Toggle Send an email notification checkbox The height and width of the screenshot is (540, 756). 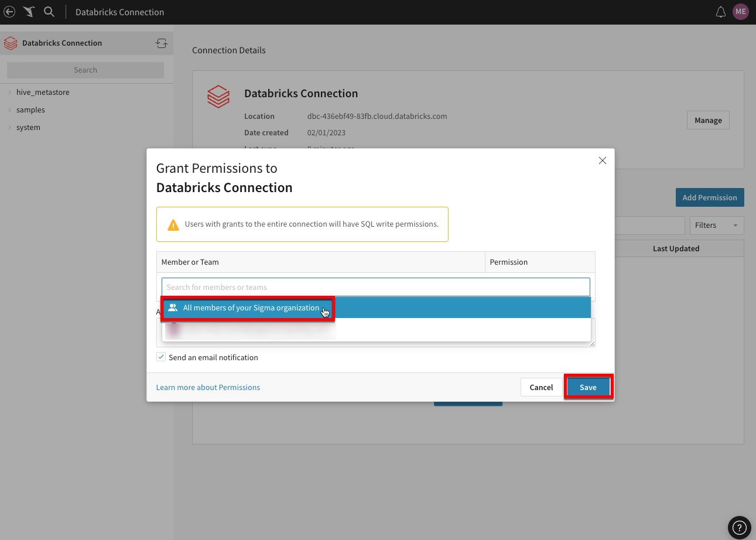point(160,357)
